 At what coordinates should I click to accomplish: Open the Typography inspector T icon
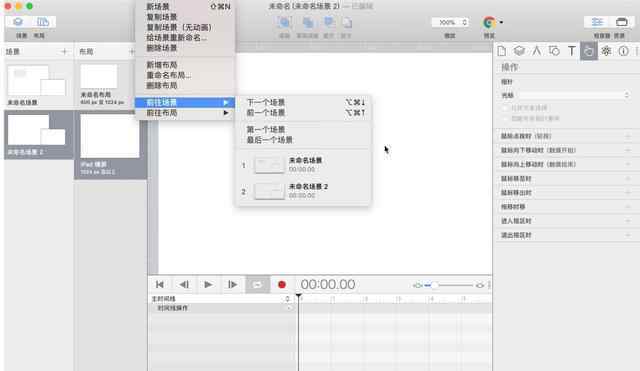pos(571,51)
